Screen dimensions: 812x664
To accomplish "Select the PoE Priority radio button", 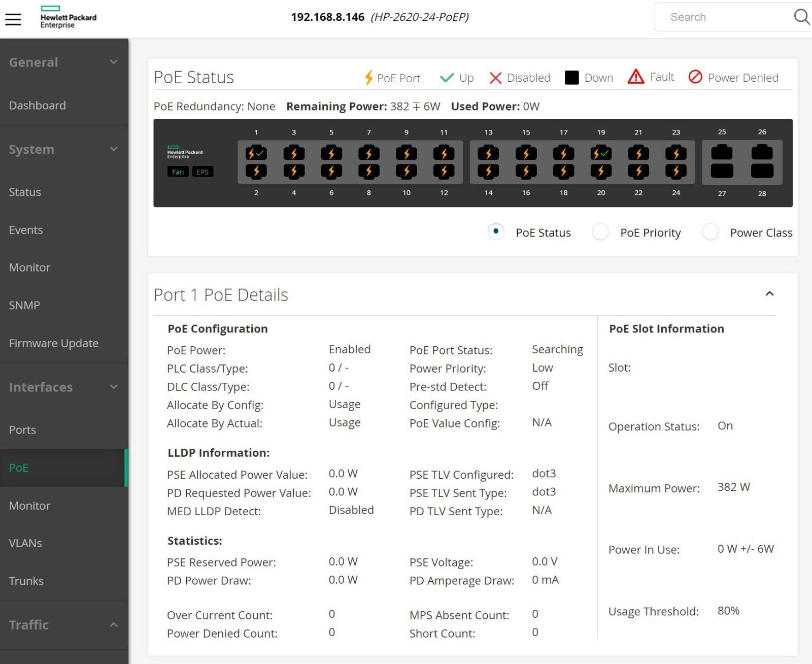I will 600,232.
